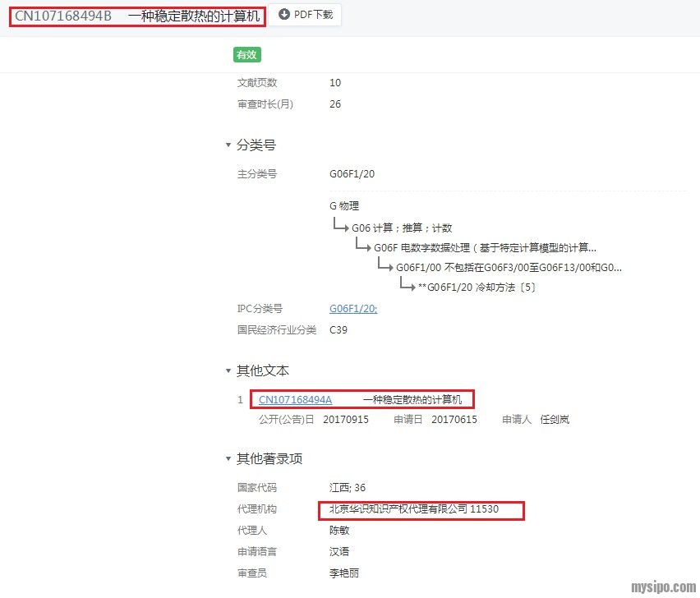
Task: Collapse the 其他著录项 section
Action: [228, 459]
